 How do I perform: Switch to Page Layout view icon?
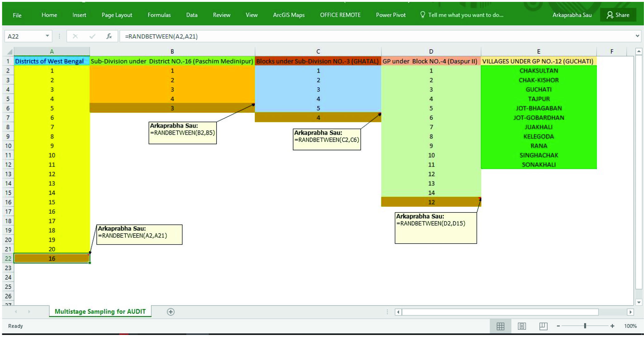click(522, 326)
